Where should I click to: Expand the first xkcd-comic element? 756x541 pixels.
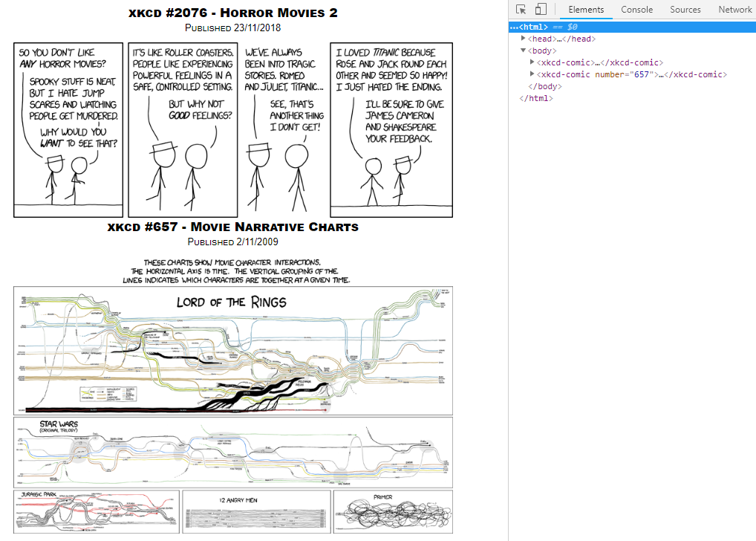pos(532,62)
